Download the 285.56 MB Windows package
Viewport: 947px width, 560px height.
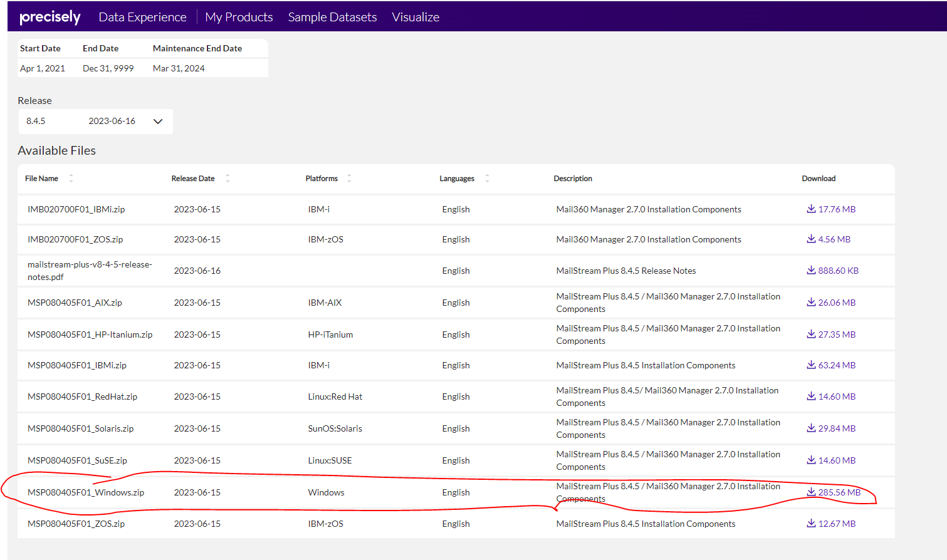(834, 492)
